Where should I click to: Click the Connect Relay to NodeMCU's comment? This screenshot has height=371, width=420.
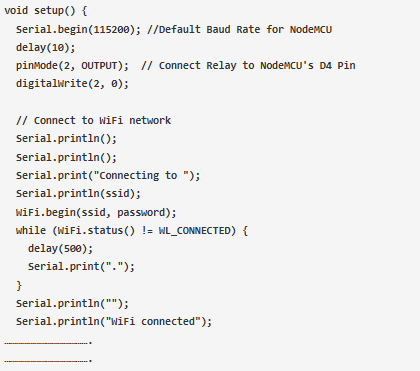tap(248, 65)
